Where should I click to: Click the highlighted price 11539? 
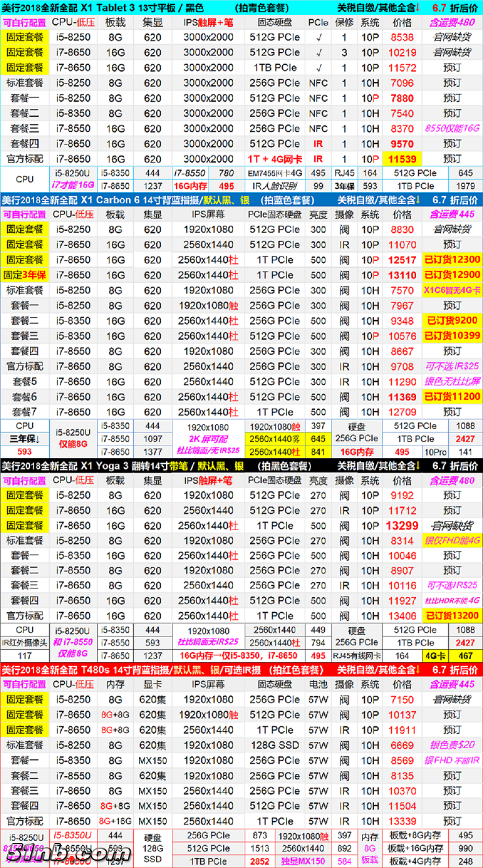402,159
